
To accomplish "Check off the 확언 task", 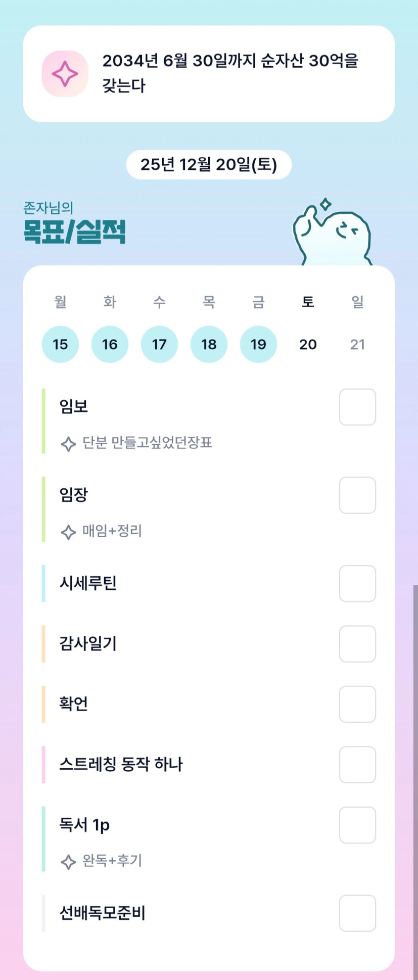I will click(357, 704).
